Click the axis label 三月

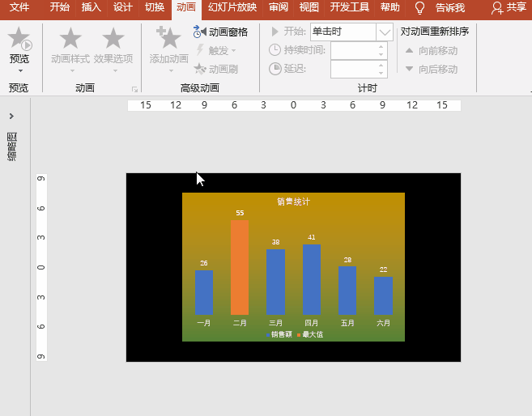coord(275,323)
